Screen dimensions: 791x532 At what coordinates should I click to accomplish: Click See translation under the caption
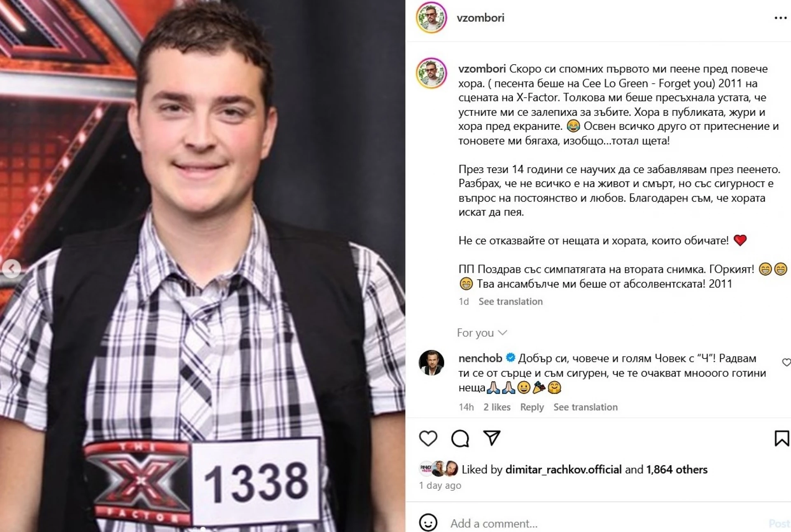click(510, 302)
